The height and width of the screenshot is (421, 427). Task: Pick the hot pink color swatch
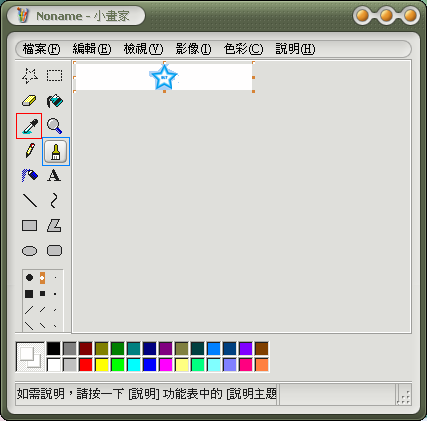[x=246, y=365]
